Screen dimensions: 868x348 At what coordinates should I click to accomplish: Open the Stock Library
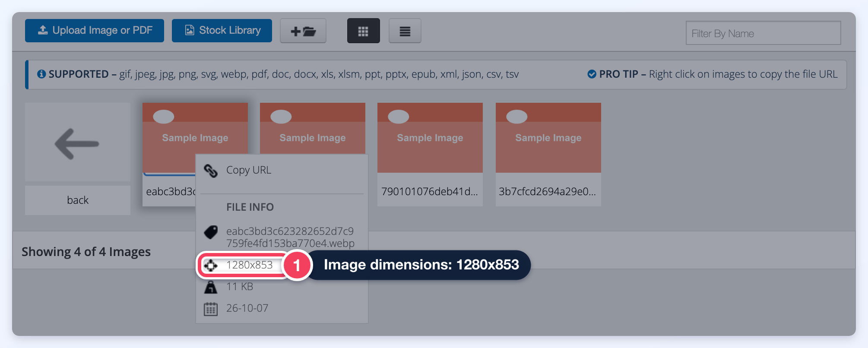(222, 31)
